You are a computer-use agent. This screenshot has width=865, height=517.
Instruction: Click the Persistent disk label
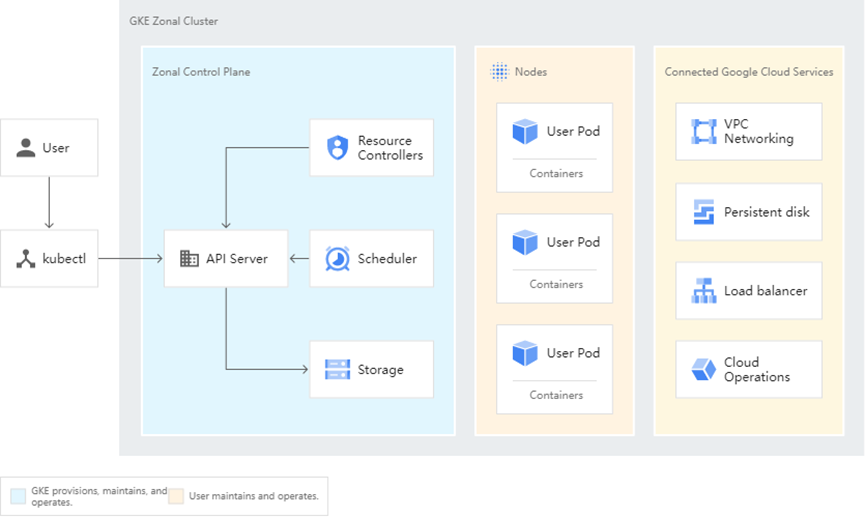coord(767,212)
